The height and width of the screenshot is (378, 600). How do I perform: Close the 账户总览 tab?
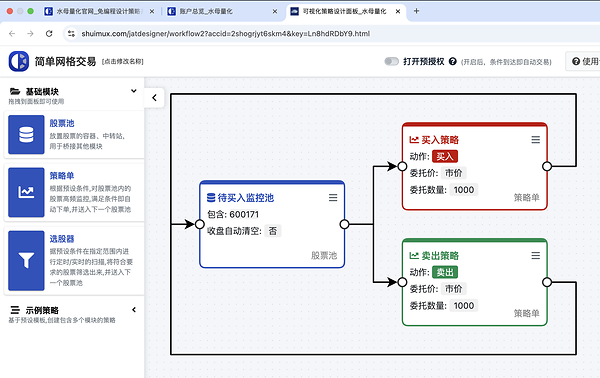click(x=275, y=11)
